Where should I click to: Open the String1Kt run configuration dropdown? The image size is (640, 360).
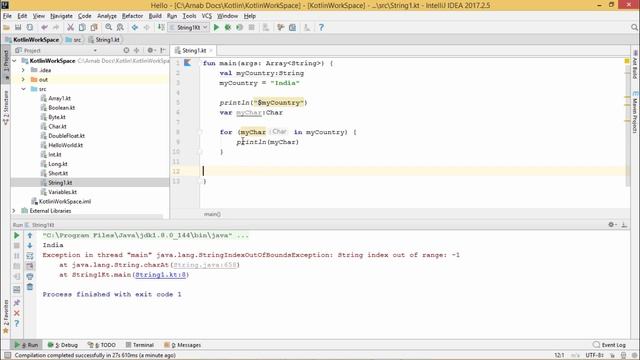189,27
